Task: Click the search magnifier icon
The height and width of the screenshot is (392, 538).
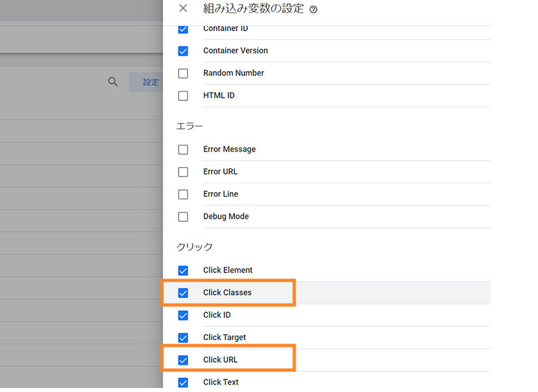Action: pos(113,82)
